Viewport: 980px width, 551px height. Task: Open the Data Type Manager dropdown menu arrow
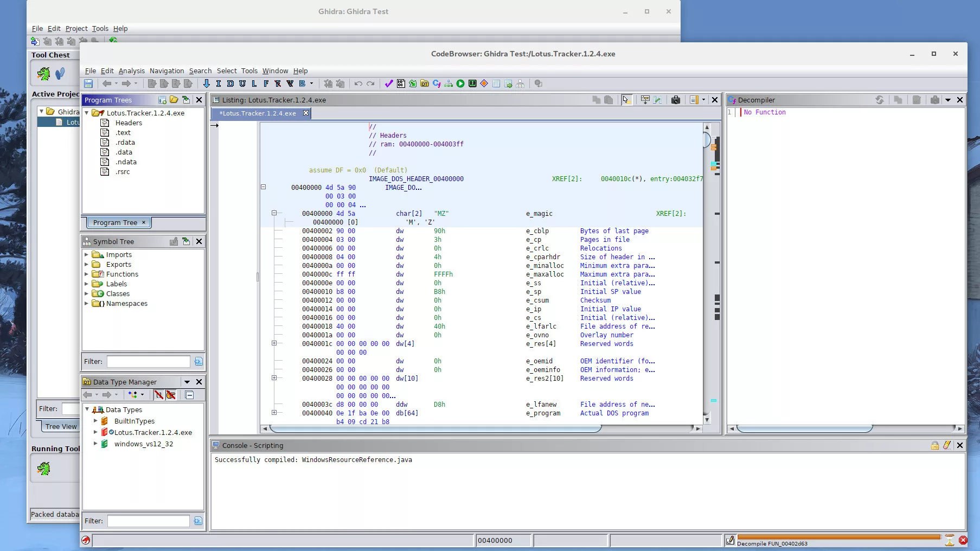(187, 382)
